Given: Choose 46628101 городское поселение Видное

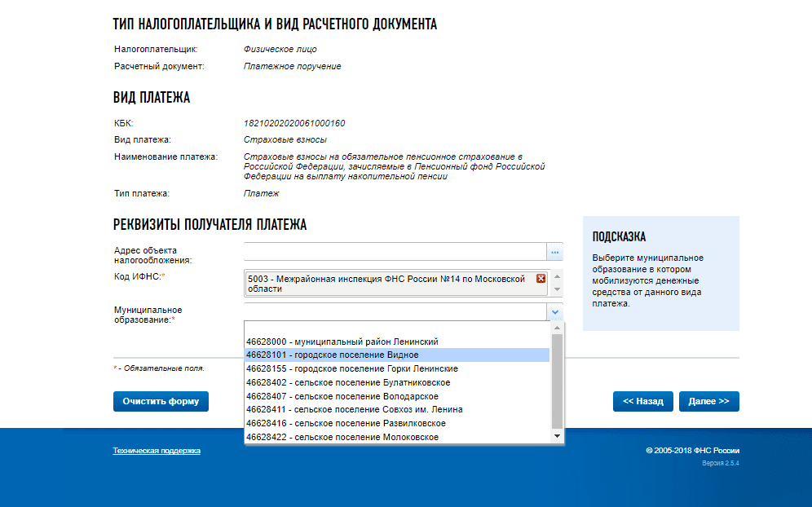Looking at the screenshot, I should coord(333,355).
